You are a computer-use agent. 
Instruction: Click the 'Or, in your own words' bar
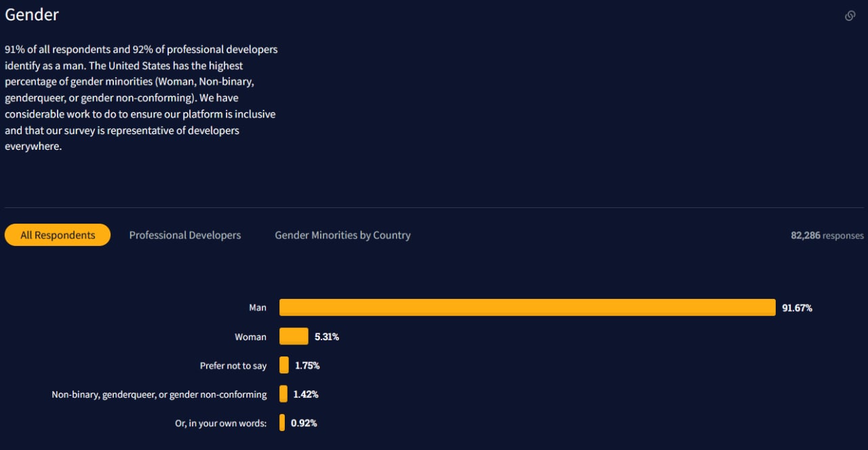point(282,423)
